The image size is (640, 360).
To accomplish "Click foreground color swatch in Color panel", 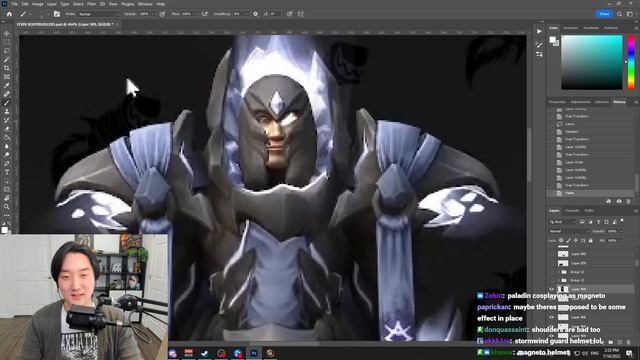I will pyautogui.click(x=552, y=40).
